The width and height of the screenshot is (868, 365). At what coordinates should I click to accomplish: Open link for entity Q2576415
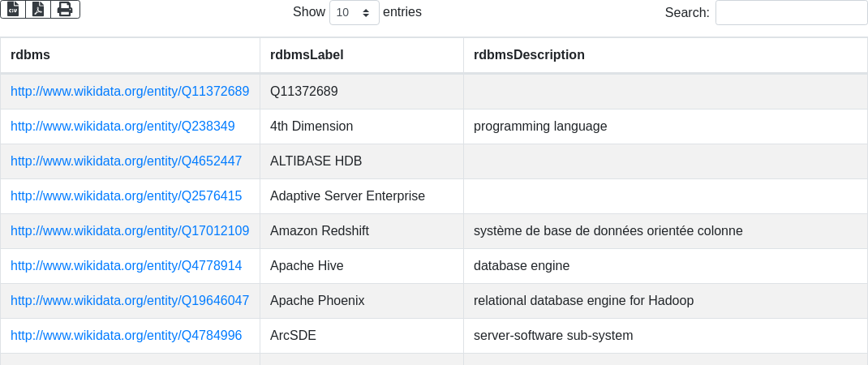tap(126, 196)
